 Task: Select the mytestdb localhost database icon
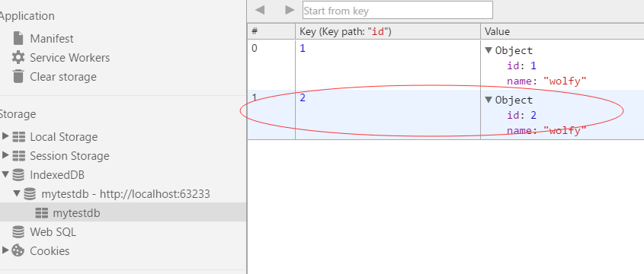point(30,194)
